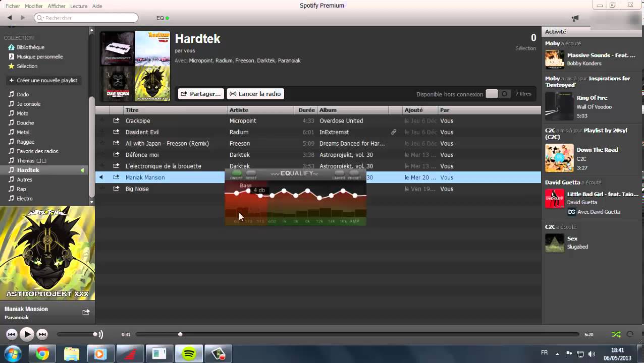The image size is (644, 363).
Task: Skip to the previous track
Action: tap(12, 334)
